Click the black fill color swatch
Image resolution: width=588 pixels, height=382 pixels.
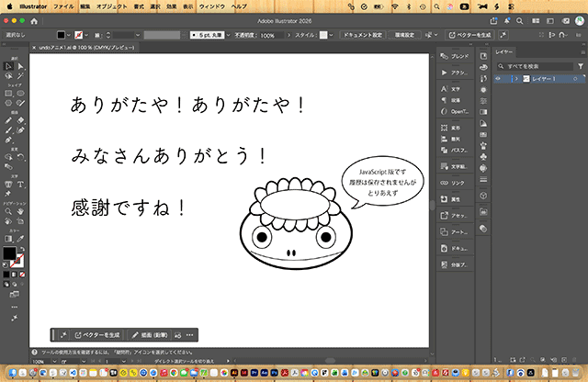point(10,253)
